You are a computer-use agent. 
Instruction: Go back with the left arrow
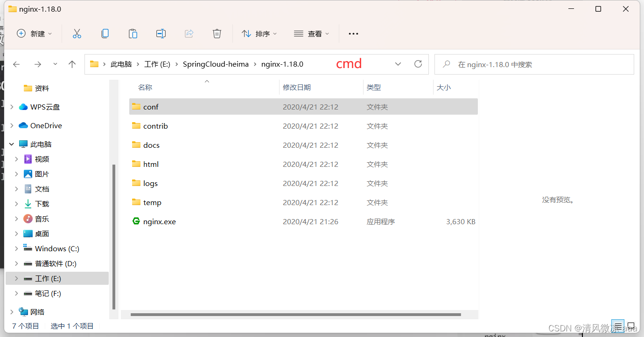point(16,64)
